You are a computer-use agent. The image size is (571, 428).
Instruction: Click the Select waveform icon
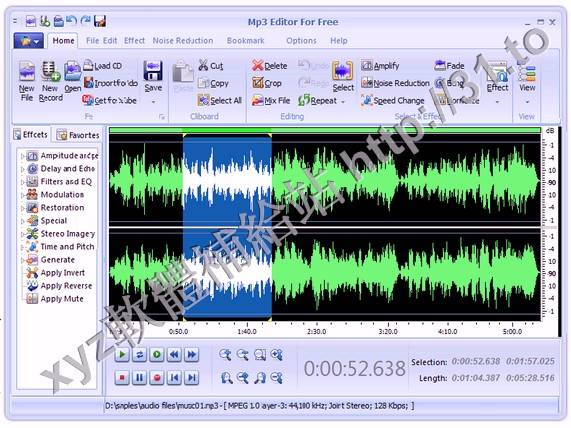pos(343,71)
